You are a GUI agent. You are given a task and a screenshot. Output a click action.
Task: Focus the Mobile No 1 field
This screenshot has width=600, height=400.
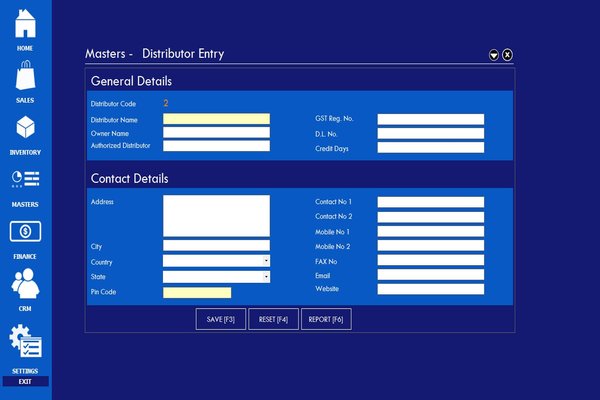(430, 231)
